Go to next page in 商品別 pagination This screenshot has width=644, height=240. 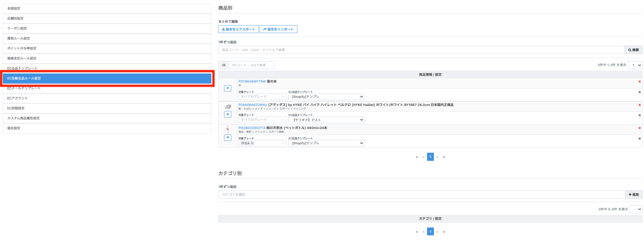[x=437, y=157]
